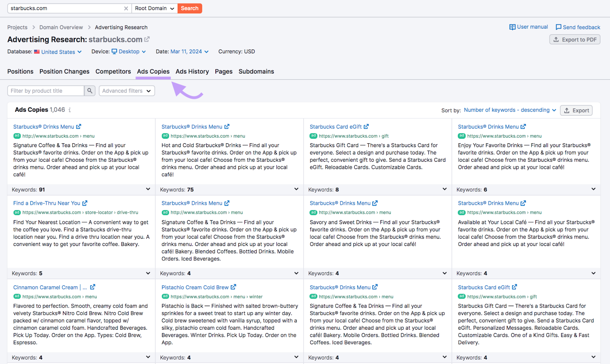Open the Competitors tab
The height and width of the screenshot is (364, 610).
pos(113,71)
